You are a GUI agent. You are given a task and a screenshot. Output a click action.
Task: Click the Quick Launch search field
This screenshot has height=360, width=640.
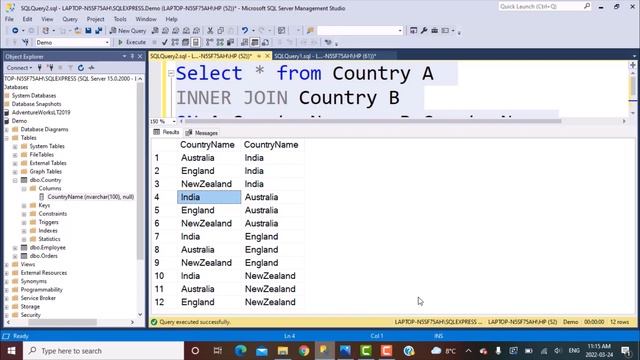coord(540,6)
